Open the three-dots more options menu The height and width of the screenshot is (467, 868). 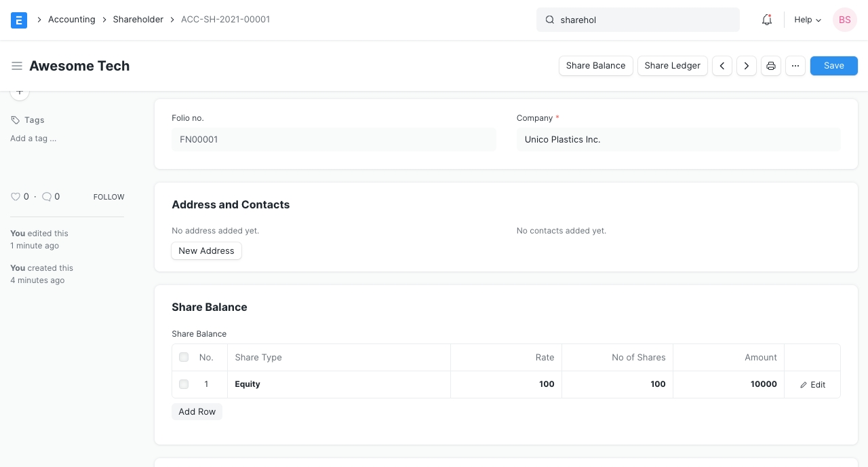tap(795, 66)
